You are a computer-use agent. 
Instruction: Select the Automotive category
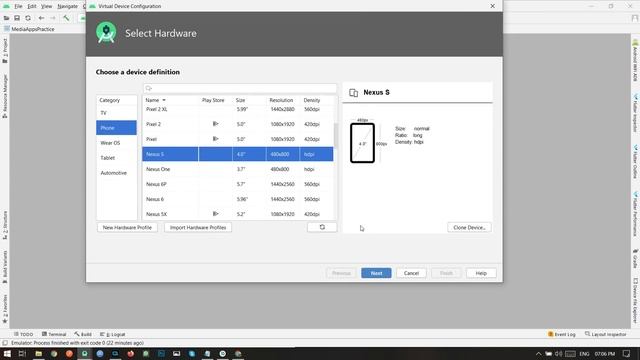click(x=116, y=173)
